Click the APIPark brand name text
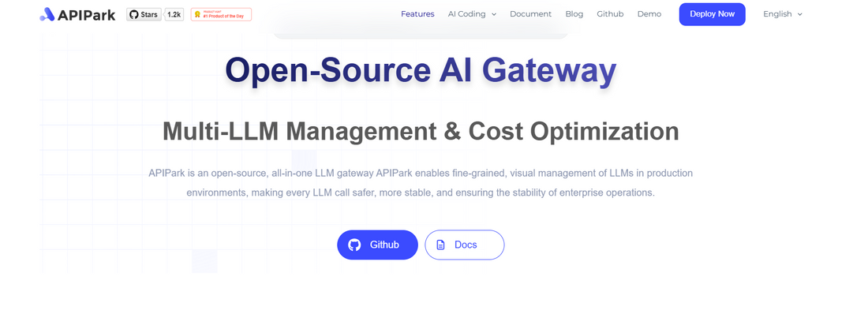 coord(87,14)
